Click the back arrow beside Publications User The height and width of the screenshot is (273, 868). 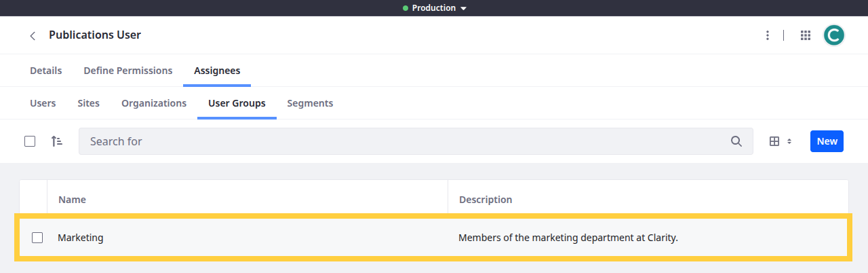coord(33,35)
